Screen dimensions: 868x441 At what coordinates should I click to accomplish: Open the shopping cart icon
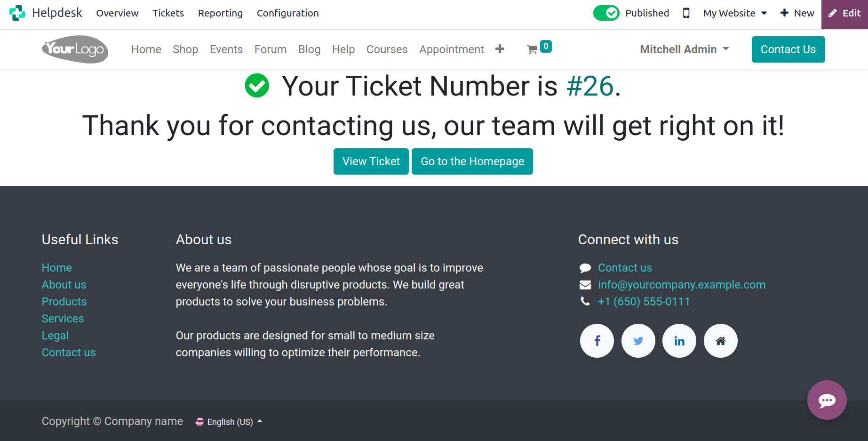[x=533, y=49]
